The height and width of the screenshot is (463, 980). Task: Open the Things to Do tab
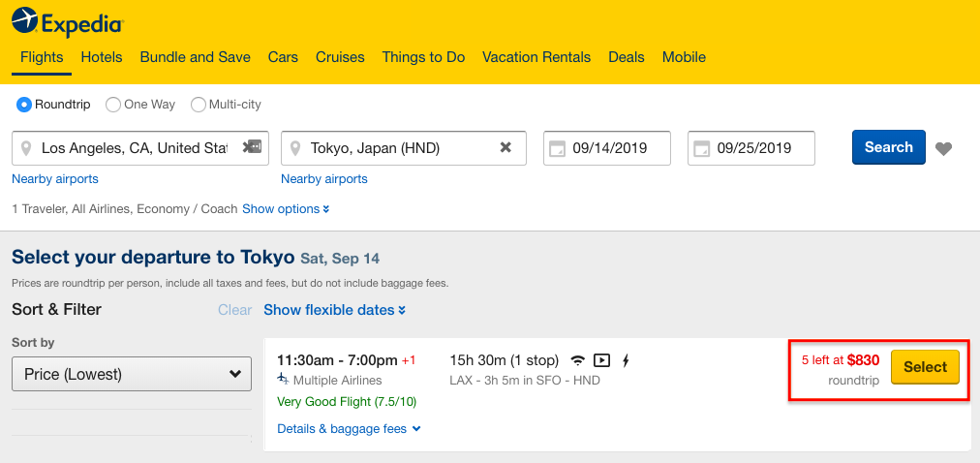[424, 57]
